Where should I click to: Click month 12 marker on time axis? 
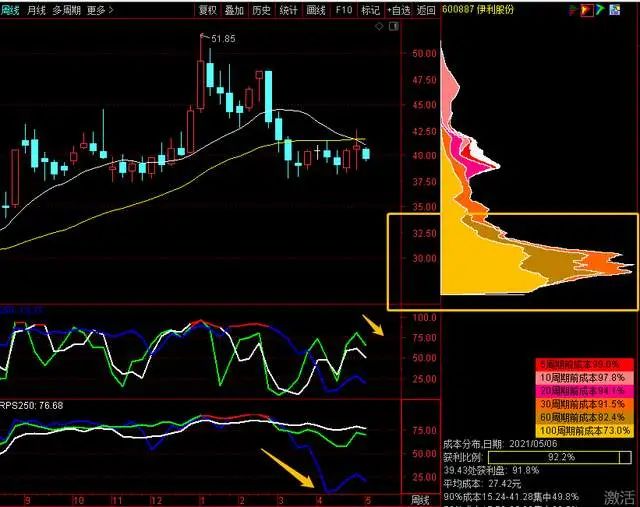click(156, 500)
